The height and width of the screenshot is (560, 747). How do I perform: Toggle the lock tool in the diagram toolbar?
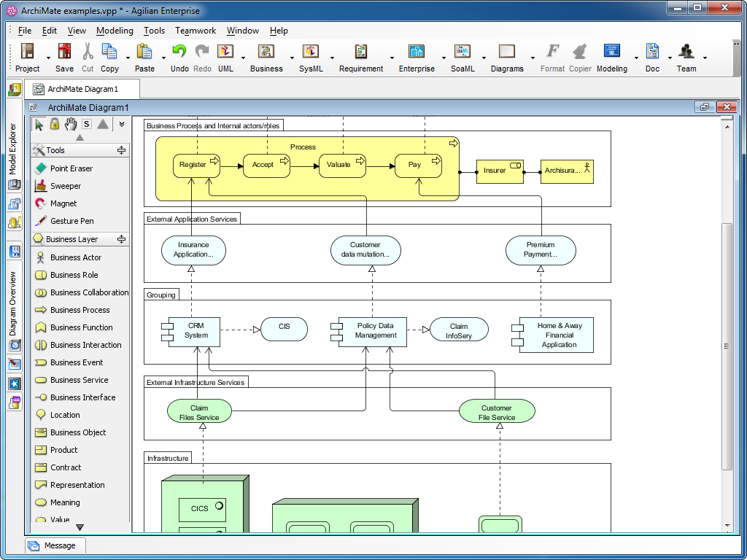55,124
